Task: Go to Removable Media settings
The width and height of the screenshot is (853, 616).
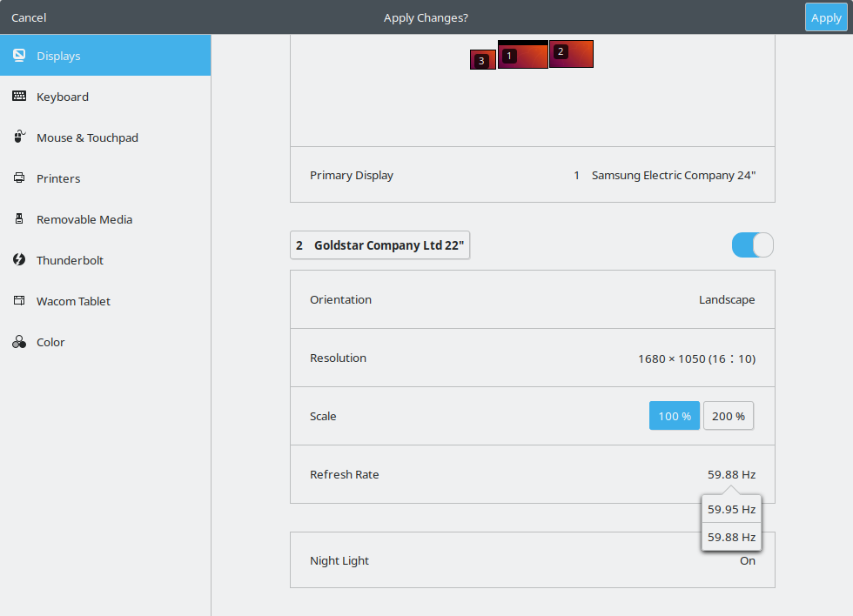Action: click(105, 219)
